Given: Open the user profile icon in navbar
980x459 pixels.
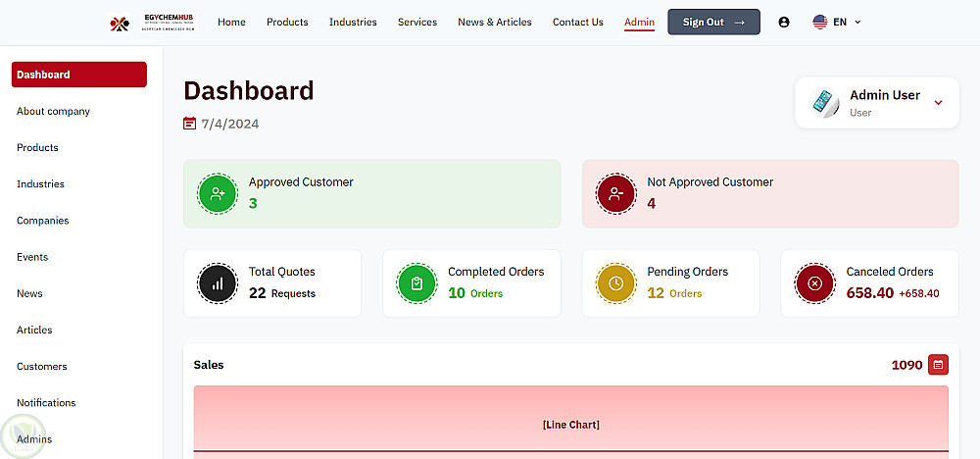Looking at the screenshot, I should coord(784,22).
